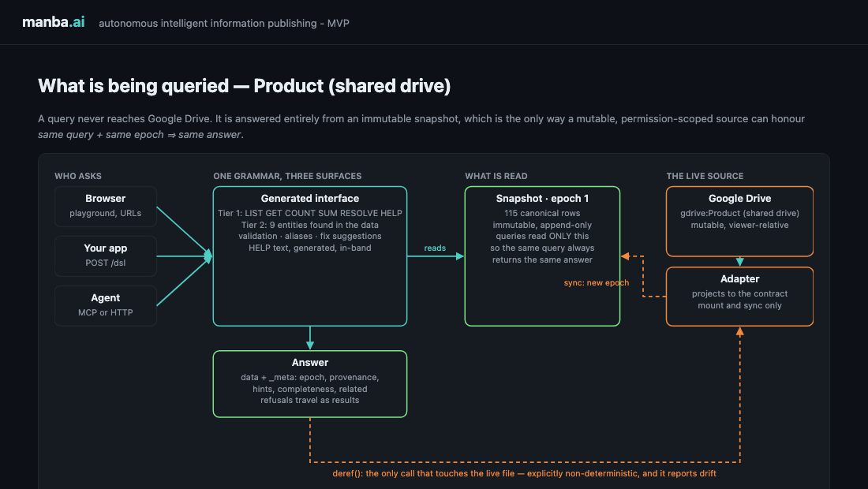Screen dimensions: 868x489
Task: Click the Answer box title
Action: (310, 362)
